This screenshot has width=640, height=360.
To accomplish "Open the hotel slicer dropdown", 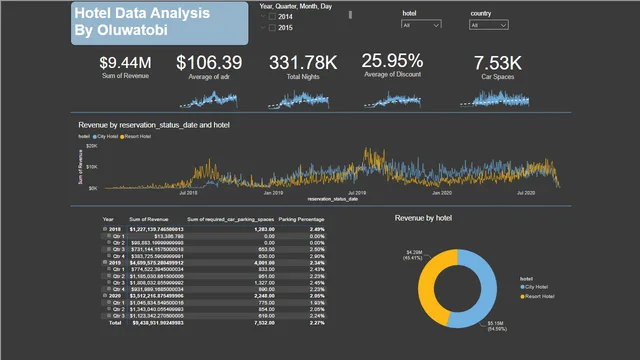I will click(421, 25).
